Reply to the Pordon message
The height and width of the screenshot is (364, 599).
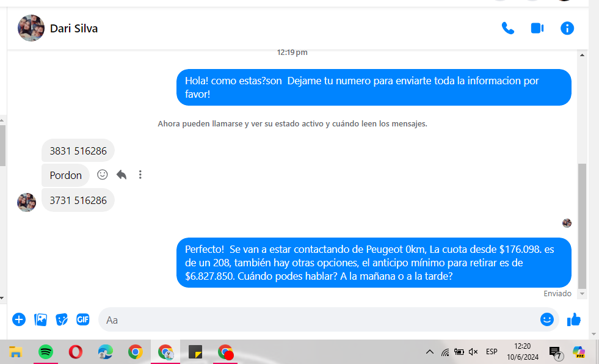click(x=122, y=175)
